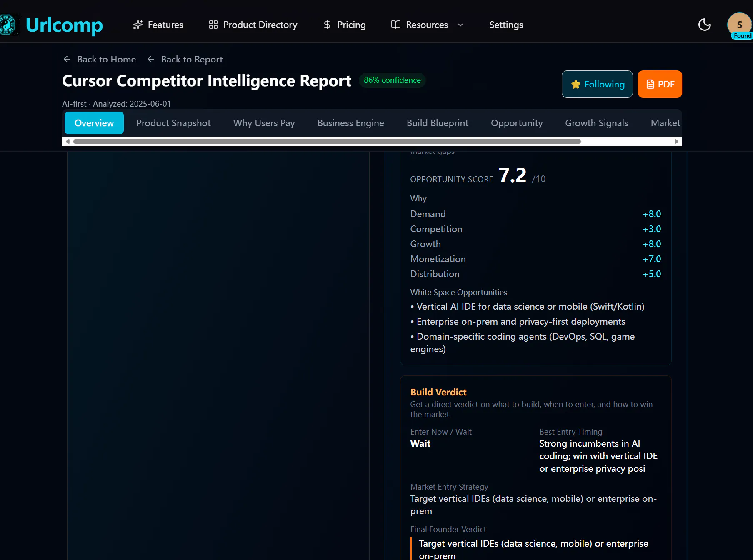Click the Growth row label

(425, 244)
